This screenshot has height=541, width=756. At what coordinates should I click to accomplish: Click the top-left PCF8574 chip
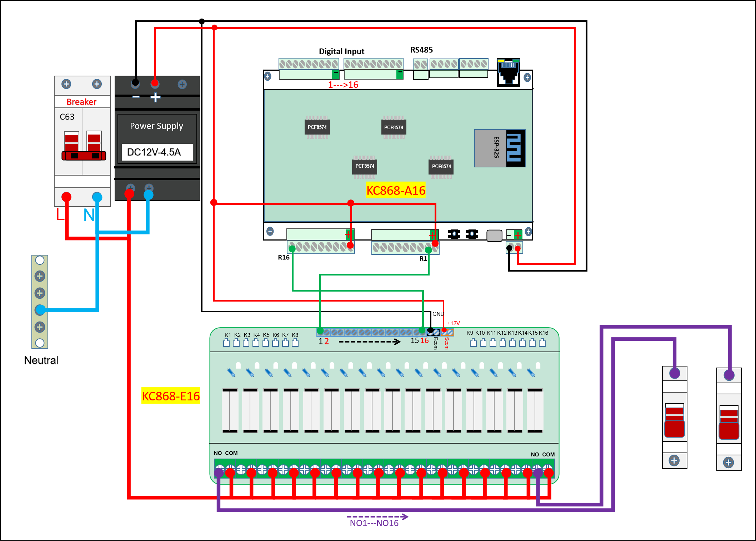[317, 127]
